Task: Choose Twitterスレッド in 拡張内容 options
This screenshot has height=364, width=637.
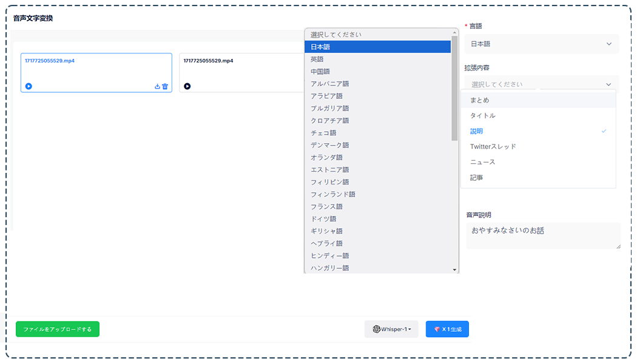Action: (538, 147)
